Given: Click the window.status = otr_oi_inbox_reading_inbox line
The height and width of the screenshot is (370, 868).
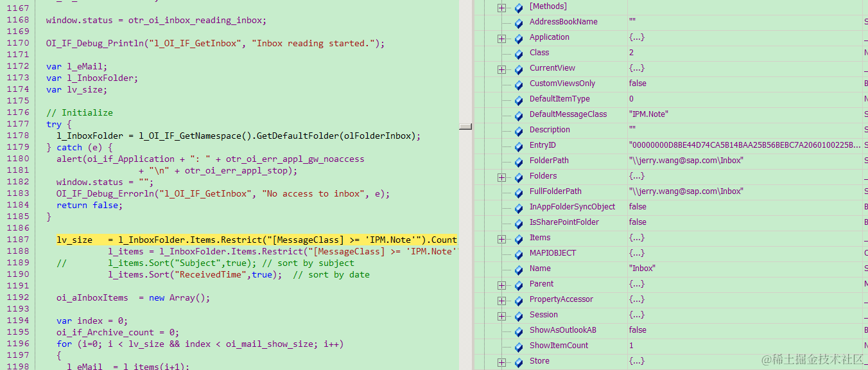Looking at the screenshot, I should pyautogui.click(x=156, y=20).
